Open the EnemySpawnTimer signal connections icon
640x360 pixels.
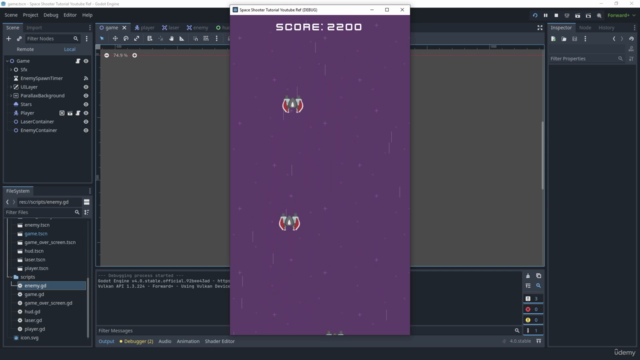[86, 78]
